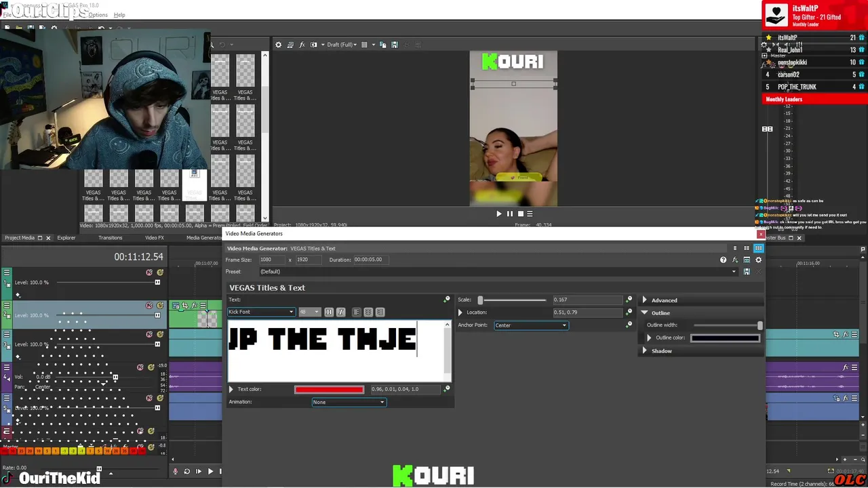Open event FX on track 2 clip
The image size is (868, 488).
194,306
